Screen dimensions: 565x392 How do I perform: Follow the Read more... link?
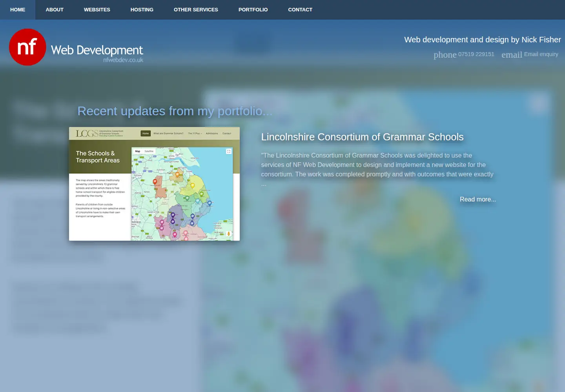point(478,199)
